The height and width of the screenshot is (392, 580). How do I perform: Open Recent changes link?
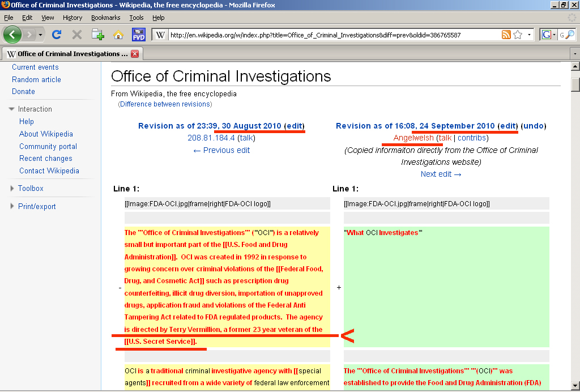(46, 158)
